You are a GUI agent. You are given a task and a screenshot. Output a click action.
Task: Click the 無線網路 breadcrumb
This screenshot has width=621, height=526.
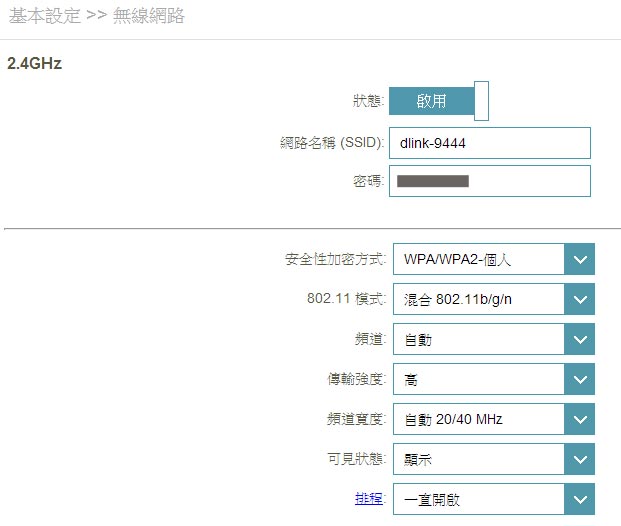(x=148, y=16)
